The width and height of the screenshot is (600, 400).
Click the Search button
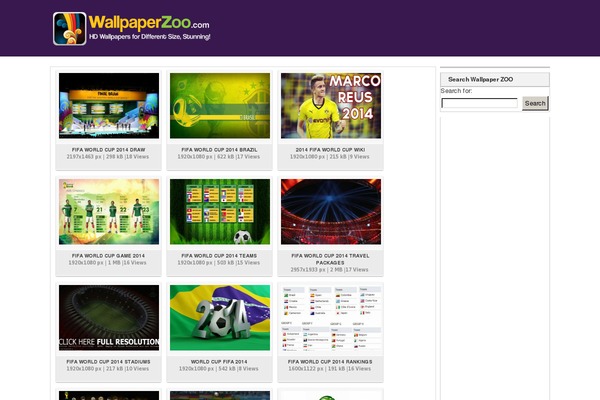(535, 103)
